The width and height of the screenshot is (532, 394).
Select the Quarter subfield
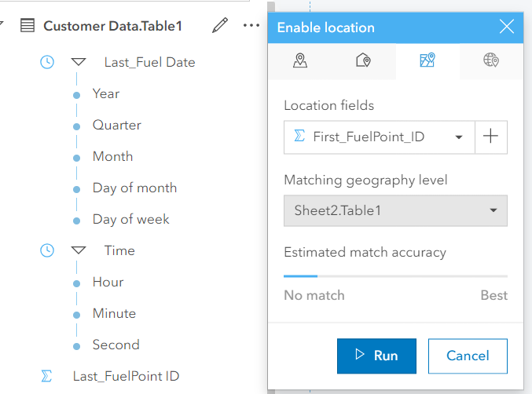pos(117,125)
